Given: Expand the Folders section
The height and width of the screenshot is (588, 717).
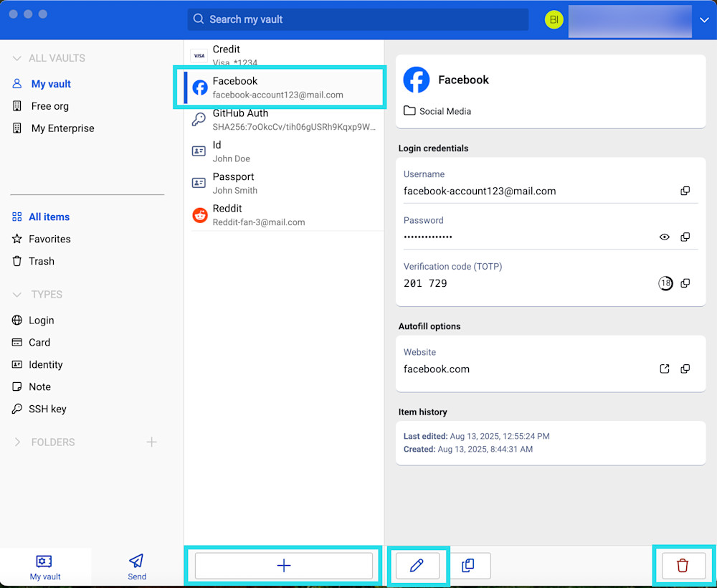Looking at the screenshot, I should click(x=17, y=442).
